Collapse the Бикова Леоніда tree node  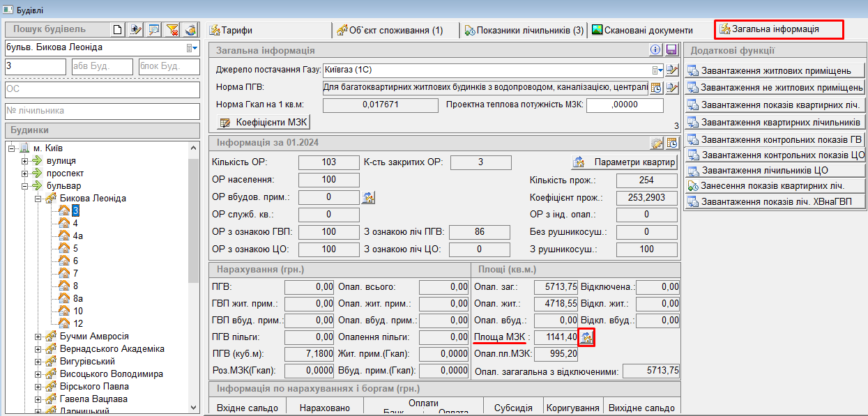tap(38, 199)
